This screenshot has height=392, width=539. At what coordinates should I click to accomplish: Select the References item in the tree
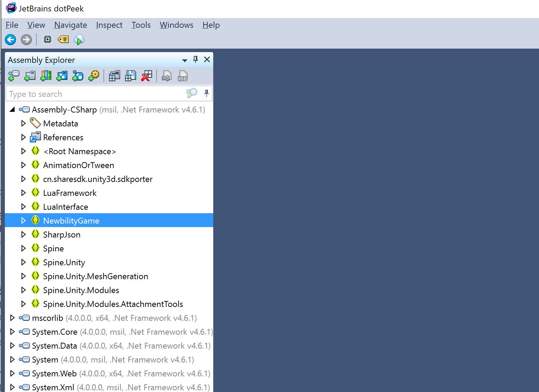tap(63, 137)
